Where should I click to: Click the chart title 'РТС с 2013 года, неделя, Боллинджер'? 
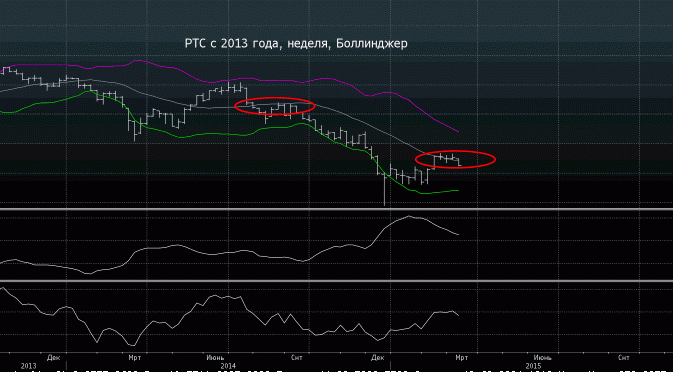pos(296,44)
